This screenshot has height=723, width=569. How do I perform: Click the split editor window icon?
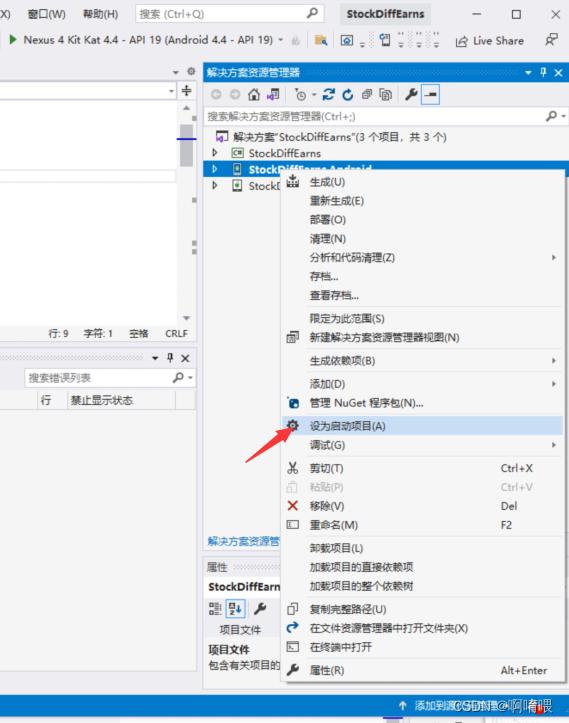pyautogui.click(x=186, y=90)
